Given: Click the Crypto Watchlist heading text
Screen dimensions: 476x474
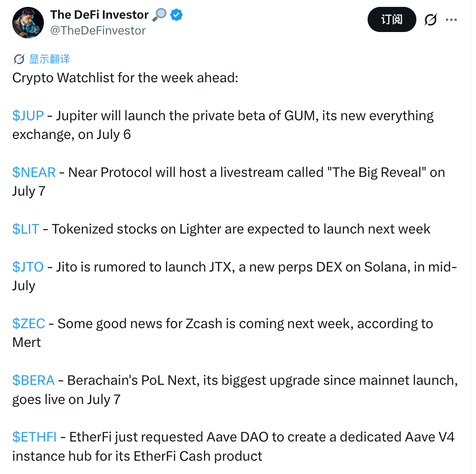Looking at the screenshot, I should [x=125, y=78].
